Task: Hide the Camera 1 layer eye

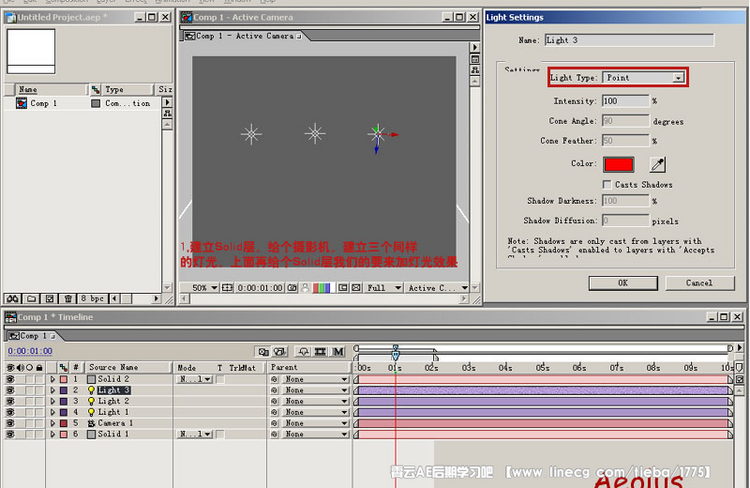Action: pyautogui.click(x=10, y=423)
